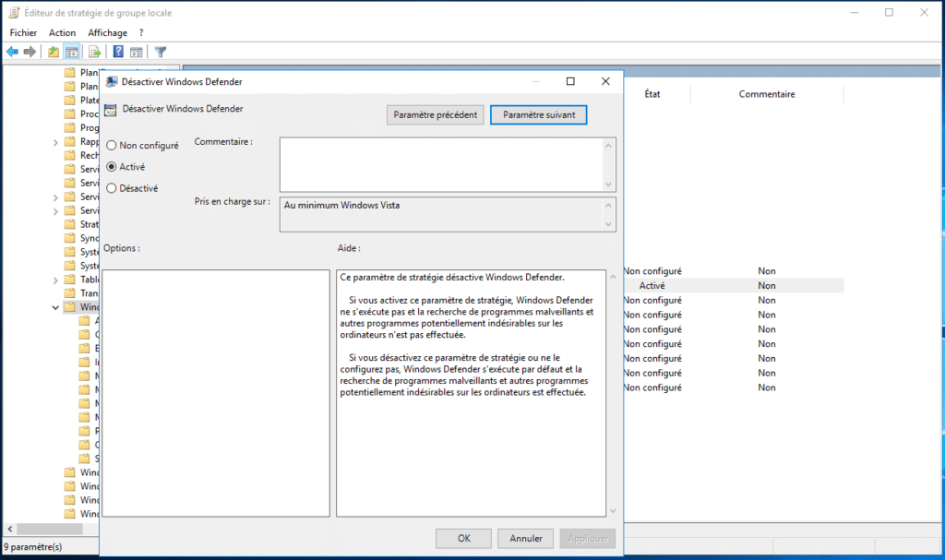The image size is (945, 560).
Task: Click the folder icon next to Tabl
Action: click(70, 280)
